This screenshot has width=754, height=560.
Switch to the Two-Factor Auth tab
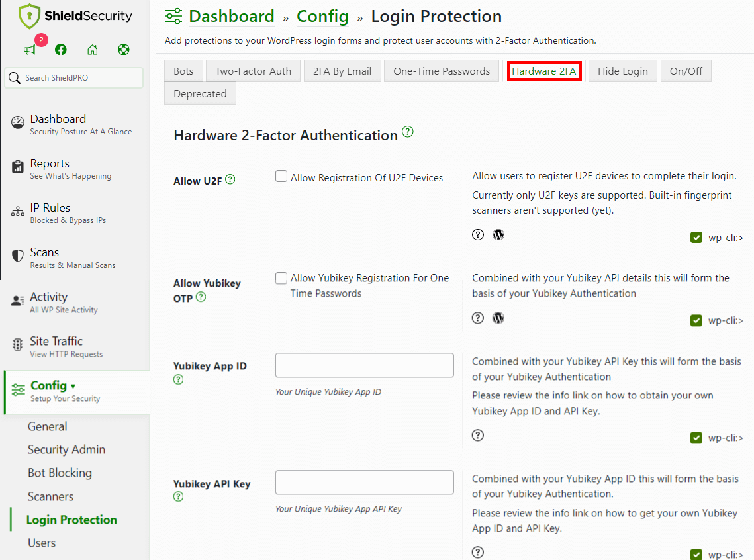point(253,70)
